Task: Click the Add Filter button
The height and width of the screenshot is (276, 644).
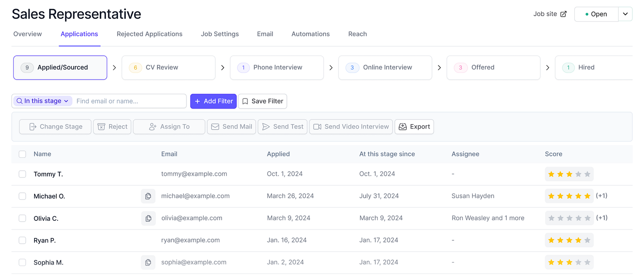Action: 213,101
